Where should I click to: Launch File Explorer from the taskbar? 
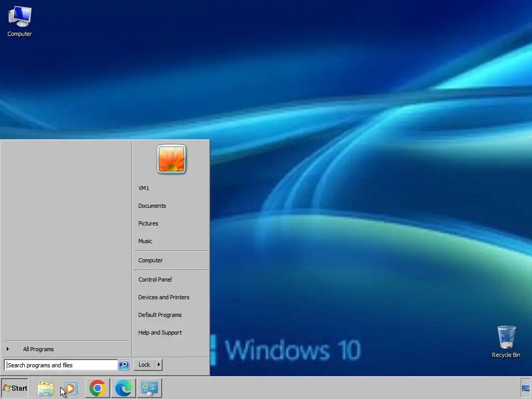tap(46, 388)
